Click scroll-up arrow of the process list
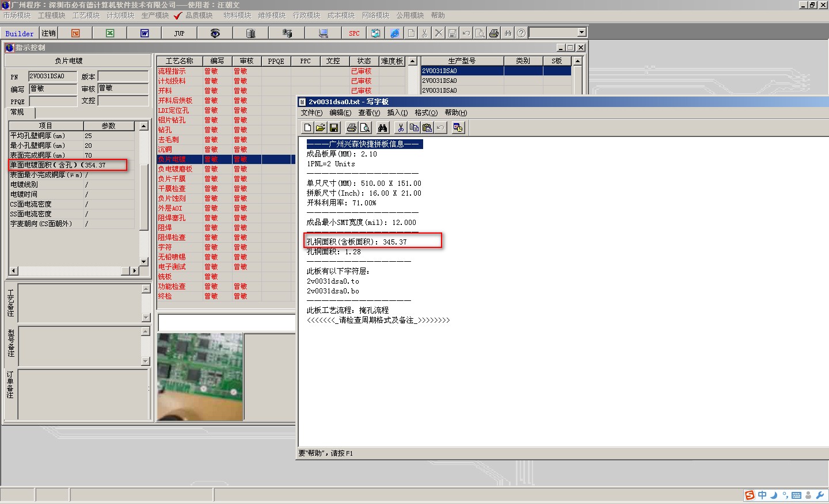829x504 pixels. [x=412, y=61]
